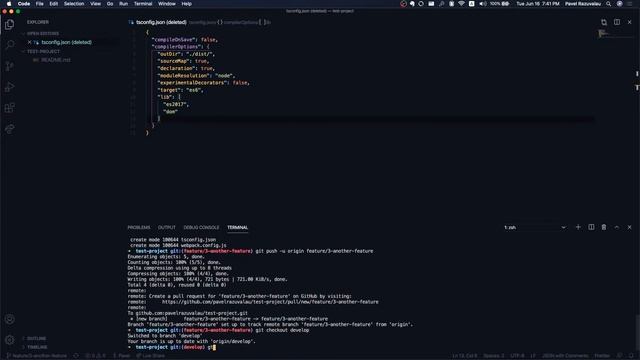The width and height of the screenshot is (640, 360).
Task: Open the Run and Debug view
Action: [9, 87]
